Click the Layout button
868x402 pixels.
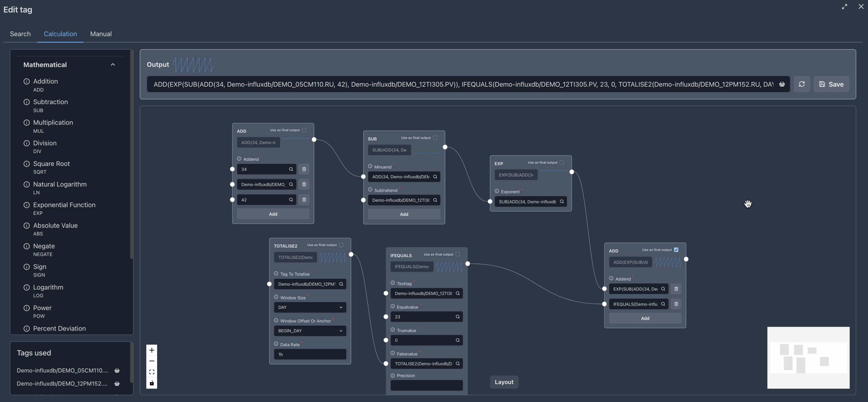504,382
